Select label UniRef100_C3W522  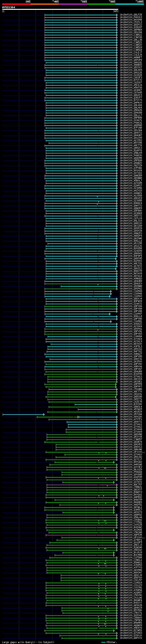pyautogui.click(x=131, y=35)
